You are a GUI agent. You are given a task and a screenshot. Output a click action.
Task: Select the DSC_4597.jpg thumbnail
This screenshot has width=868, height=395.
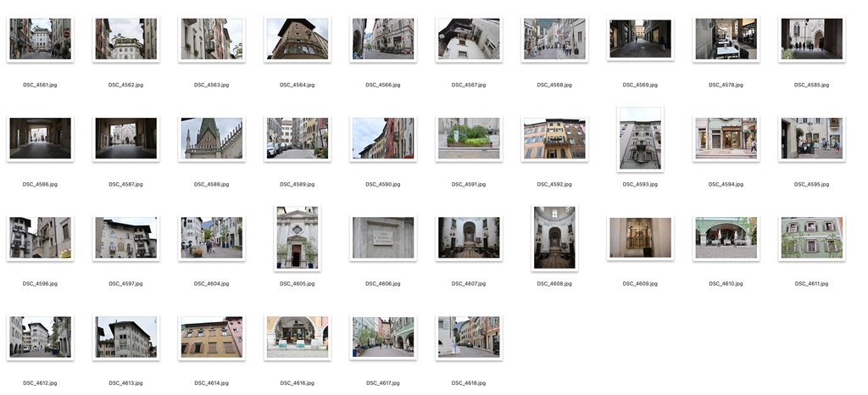point(125,238)
